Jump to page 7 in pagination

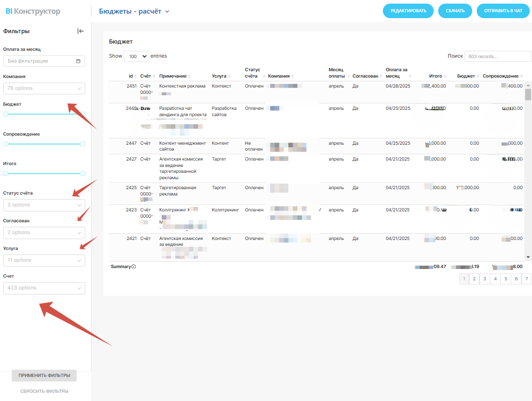coord(527,279)
